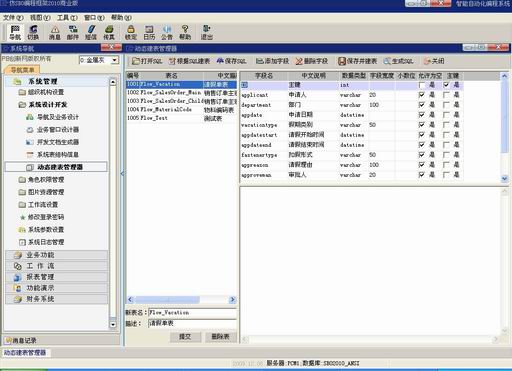This screenshot has width=512, height=371.
Task: Click the 添加字段 add field button
Action: [x=272, y=61]
